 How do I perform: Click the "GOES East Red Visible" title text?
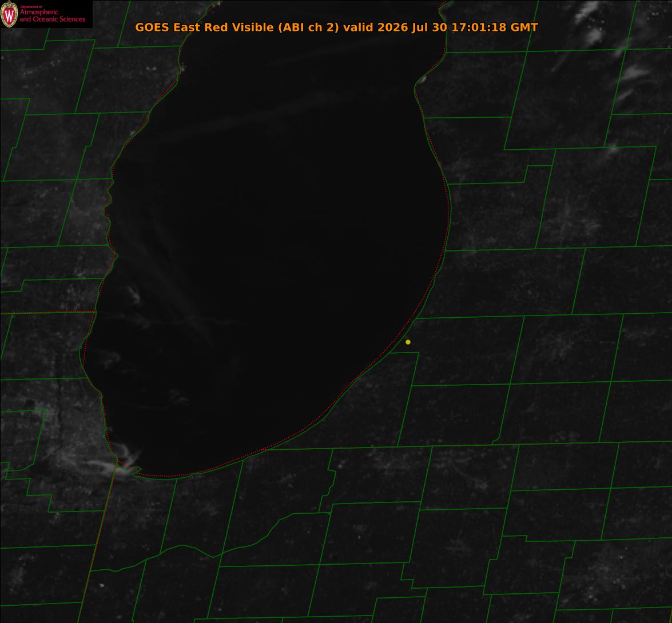(x=204, y=27)
